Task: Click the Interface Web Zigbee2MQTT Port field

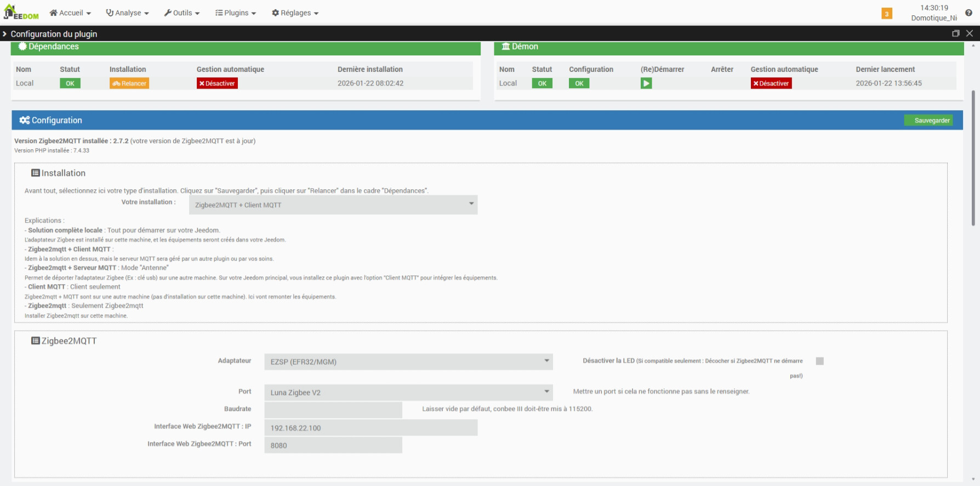Action: 333,445
